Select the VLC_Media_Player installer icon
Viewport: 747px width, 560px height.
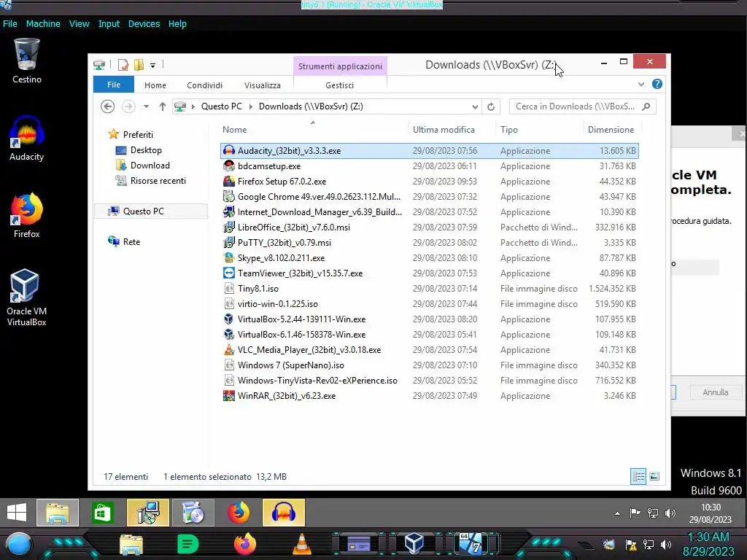coord(228,349)
